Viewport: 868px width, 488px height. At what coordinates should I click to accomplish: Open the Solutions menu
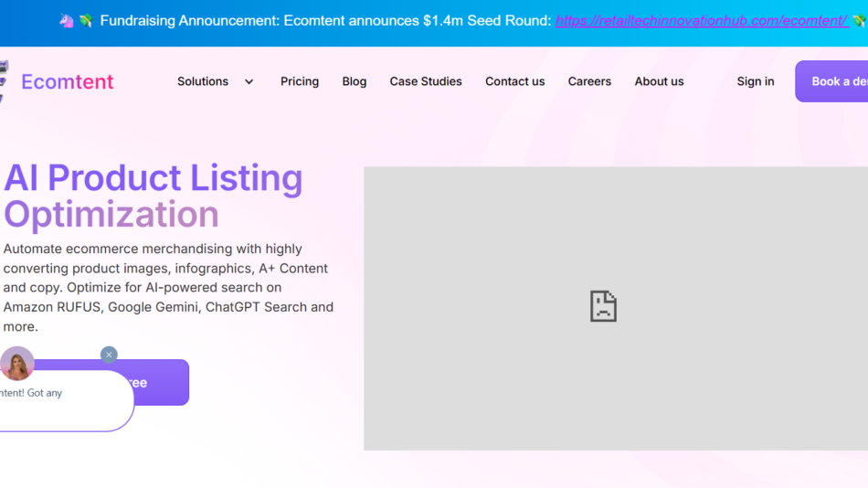[203, 81]
